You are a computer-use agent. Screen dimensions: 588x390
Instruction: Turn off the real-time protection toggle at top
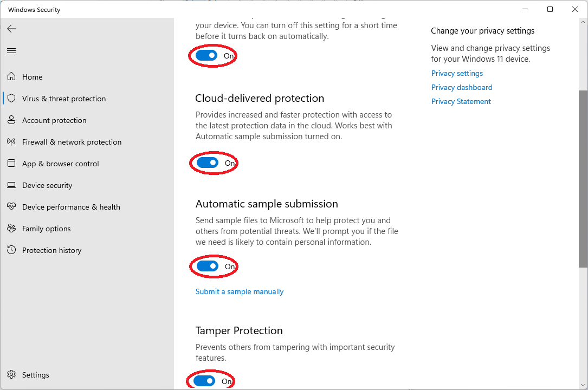tap(206, 55)
